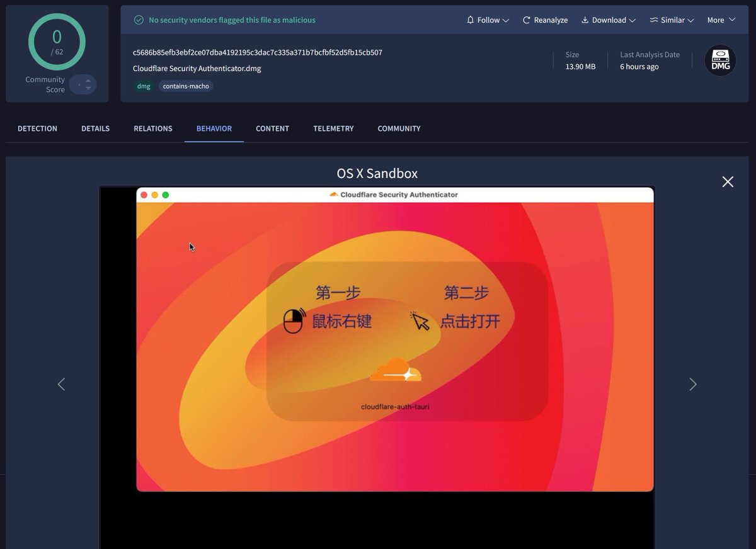Open the Relations tab
Viewport: 756px width, 549px height.
(153, 128)
